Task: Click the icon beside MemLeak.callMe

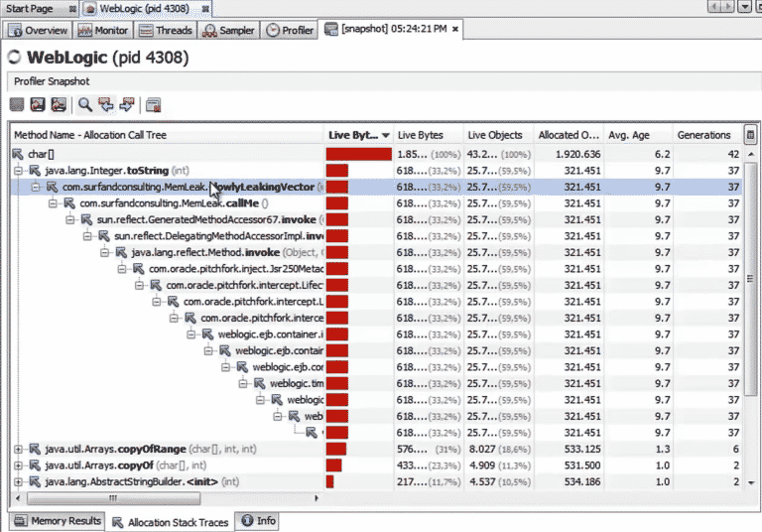Action: coord(69,203)
